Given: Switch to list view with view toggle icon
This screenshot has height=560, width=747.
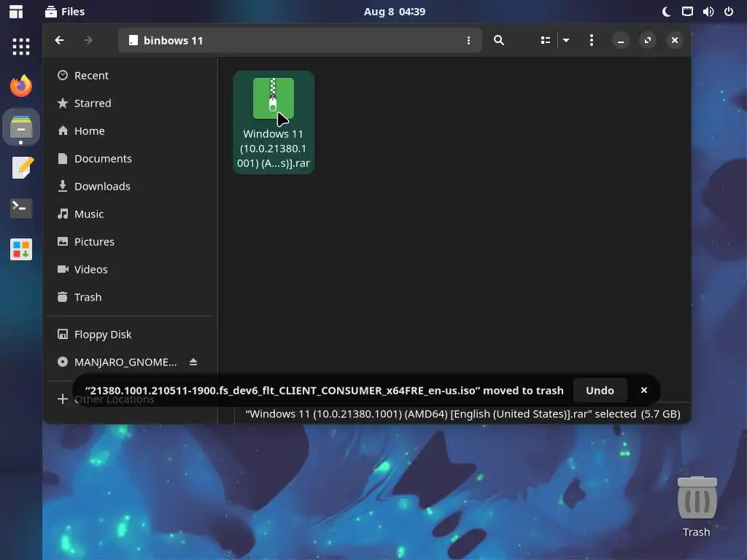Looking at the screenshot, I should click(x=546, y=41).
